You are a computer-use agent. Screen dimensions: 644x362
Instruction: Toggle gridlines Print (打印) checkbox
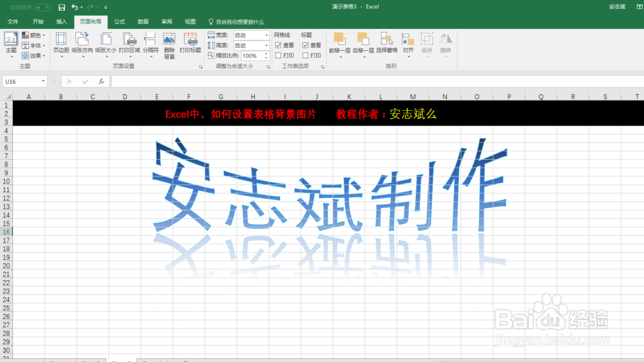pos(278,55)
